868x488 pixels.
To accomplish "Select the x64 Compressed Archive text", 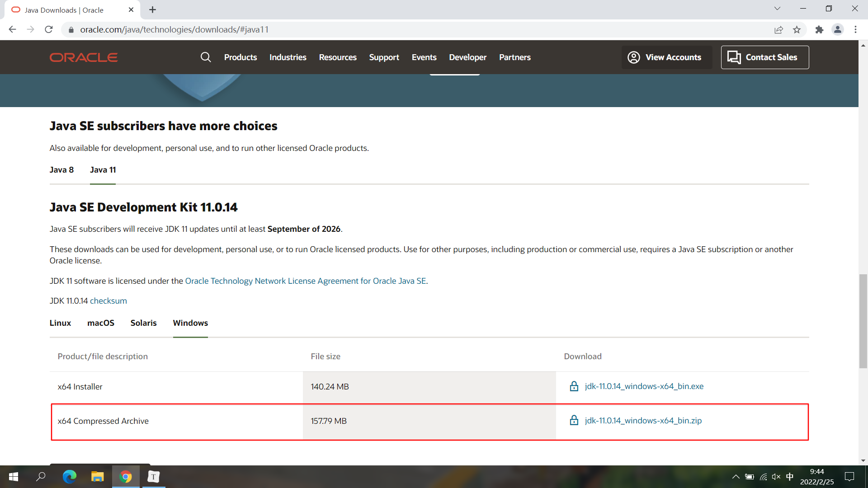I will tap(103, 421).
